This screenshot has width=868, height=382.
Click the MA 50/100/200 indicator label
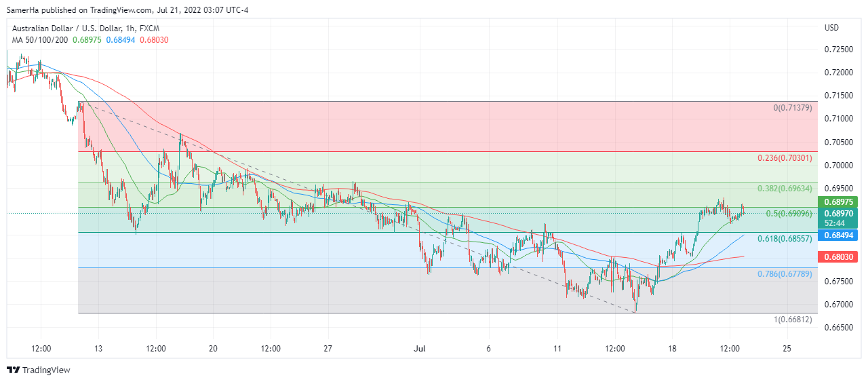pyautogui.click(x=39, y=40)
